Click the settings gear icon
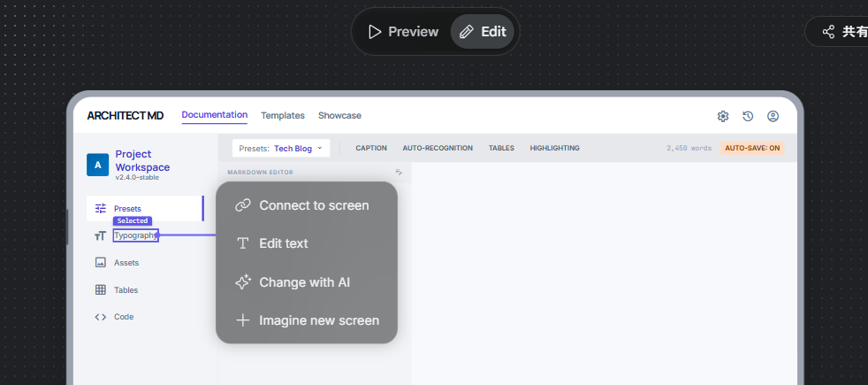868x385 pixels. coord(723,116)
